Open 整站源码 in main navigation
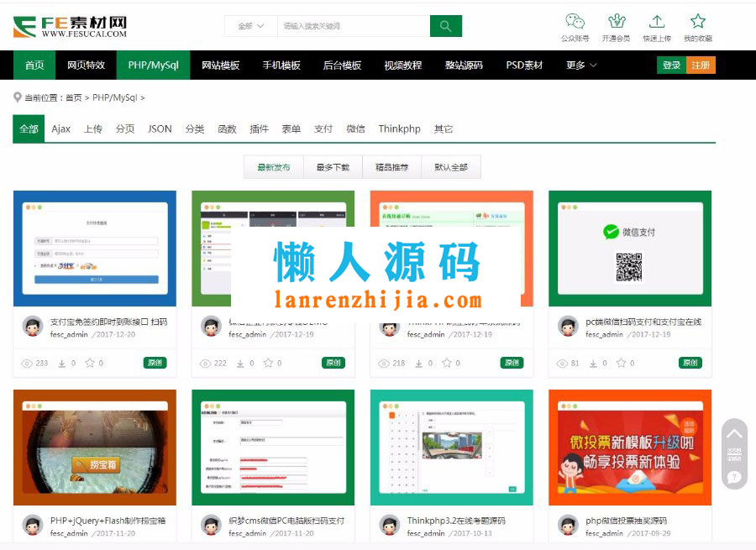Screen dimensions: 756x550 point(464,65)
